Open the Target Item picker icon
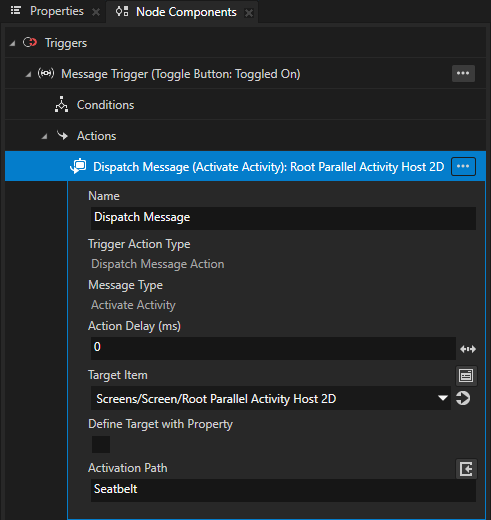This screenshot has height=520, width=491. coord(466,376)
